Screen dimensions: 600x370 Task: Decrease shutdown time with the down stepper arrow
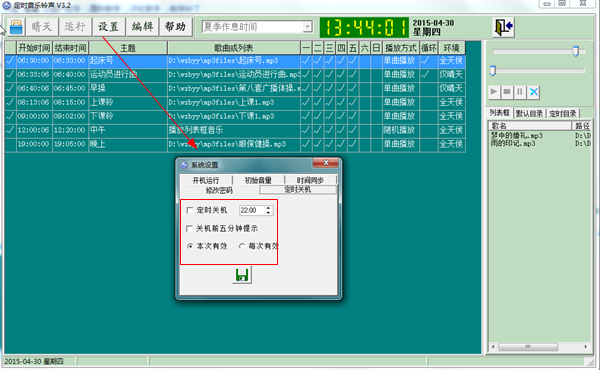point(268,213)
